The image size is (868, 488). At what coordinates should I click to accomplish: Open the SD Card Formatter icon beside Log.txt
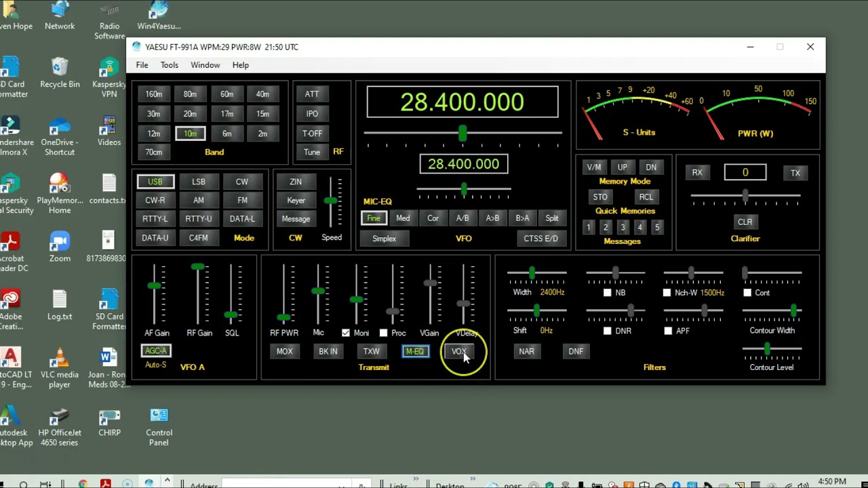tap(109, 310)
